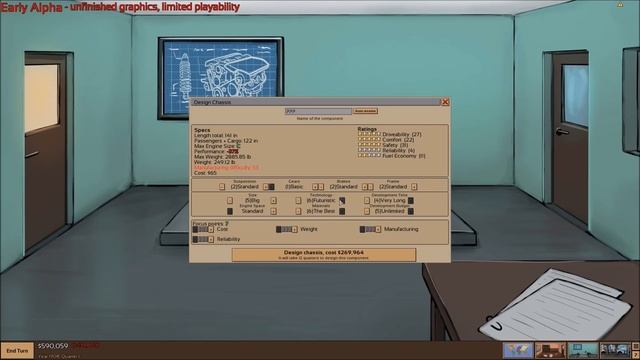Increase the Suspension level
640x360 pixels.
(266, 187)
